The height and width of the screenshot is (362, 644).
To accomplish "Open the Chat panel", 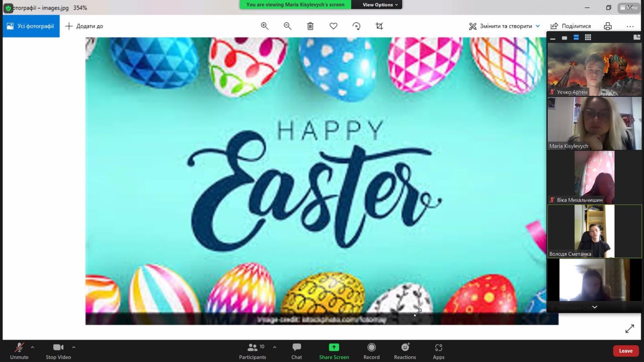I will point(297,351).
